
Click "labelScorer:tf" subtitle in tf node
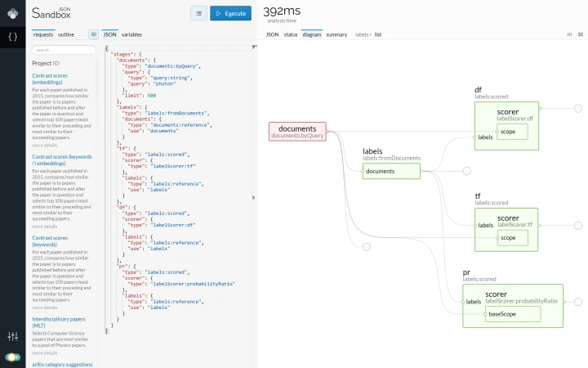tap(514, 225)
